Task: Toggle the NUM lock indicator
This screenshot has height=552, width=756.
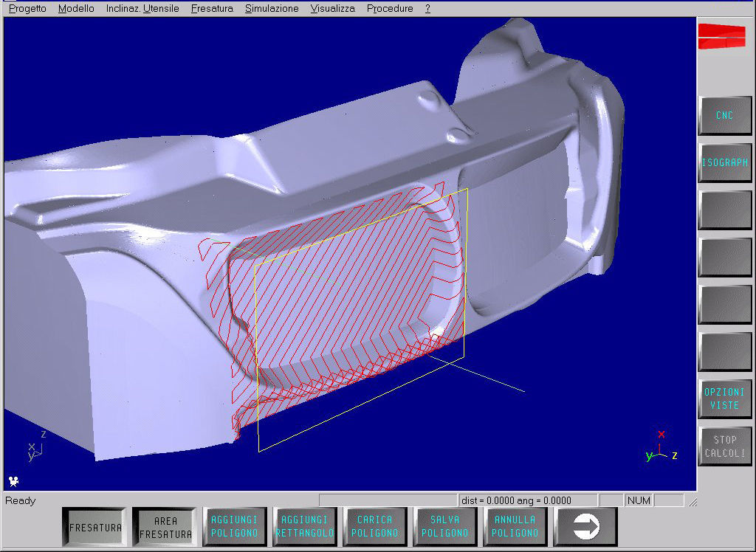Action: [639, 500]
